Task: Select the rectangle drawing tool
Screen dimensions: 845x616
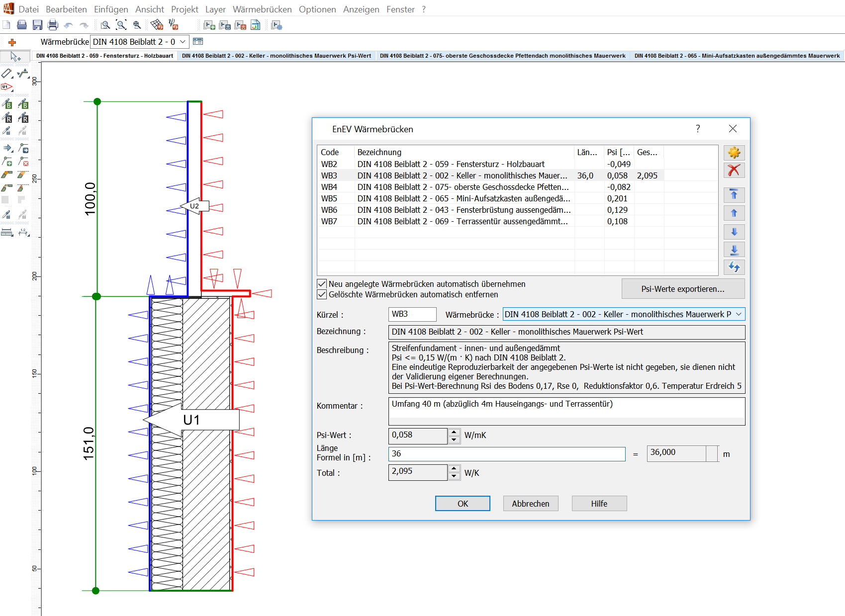Action: [x=7, y=73]
